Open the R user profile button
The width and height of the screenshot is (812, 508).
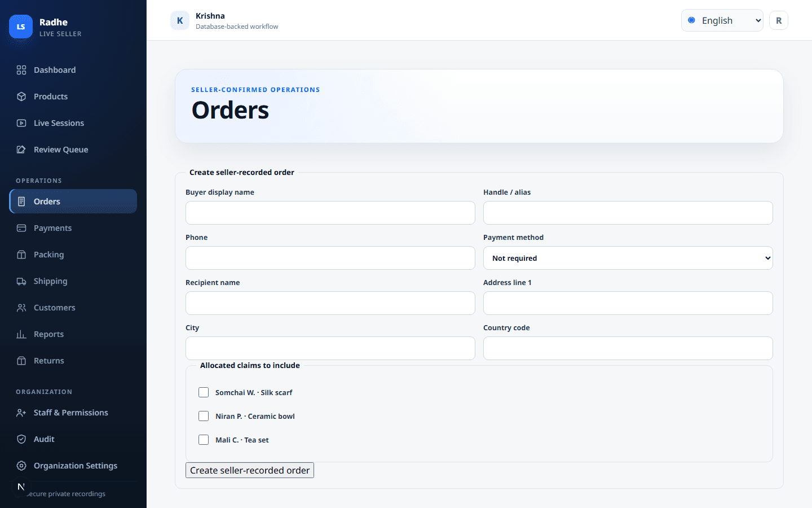[779, 20]
